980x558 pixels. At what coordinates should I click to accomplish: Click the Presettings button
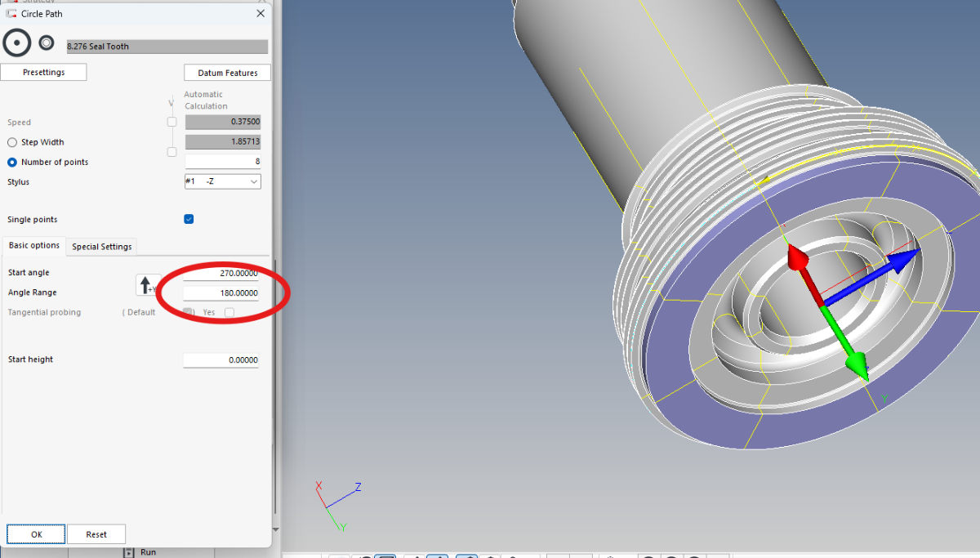click(43, 73)
